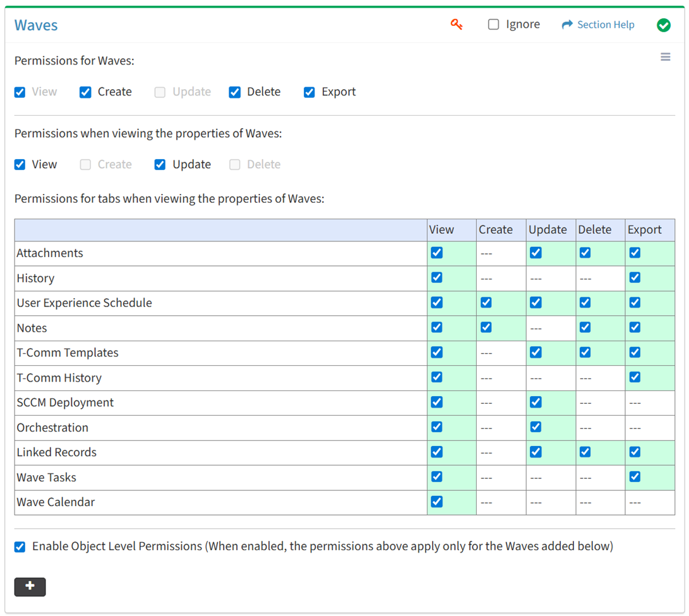The width and height of the screenshot is (689, 616).
Task: Uncheck Create permission for Waves
Action: (85, 92)
